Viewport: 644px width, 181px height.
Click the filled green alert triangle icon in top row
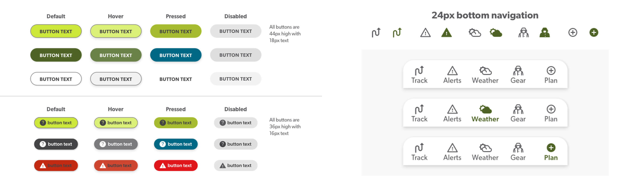pos(446,32)
